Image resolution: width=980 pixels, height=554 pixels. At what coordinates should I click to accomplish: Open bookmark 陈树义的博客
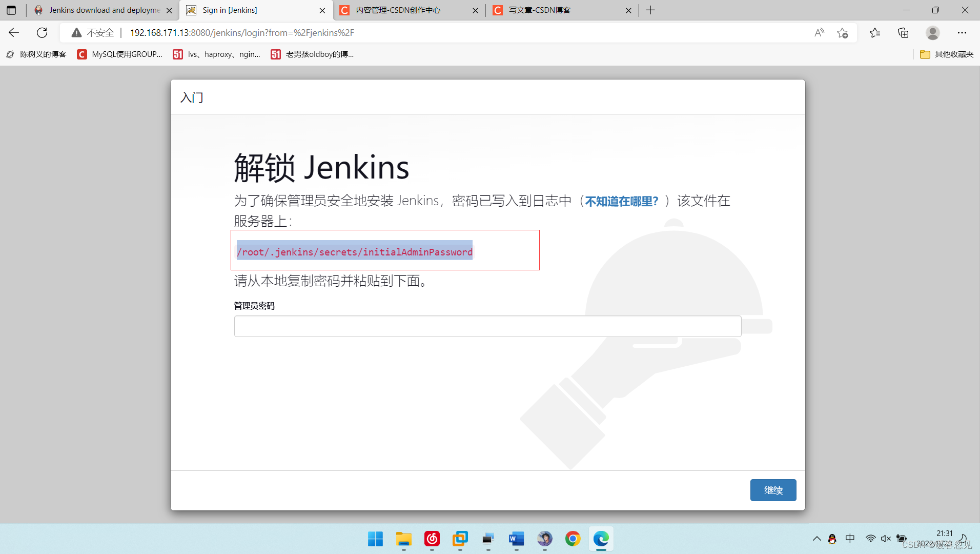point(36,54)
